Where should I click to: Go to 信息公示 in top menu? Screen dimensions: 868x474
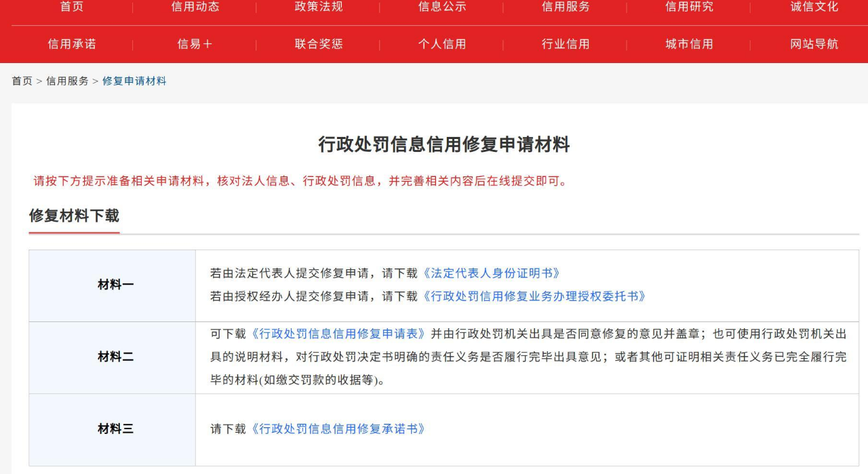[x=442, y=7]
